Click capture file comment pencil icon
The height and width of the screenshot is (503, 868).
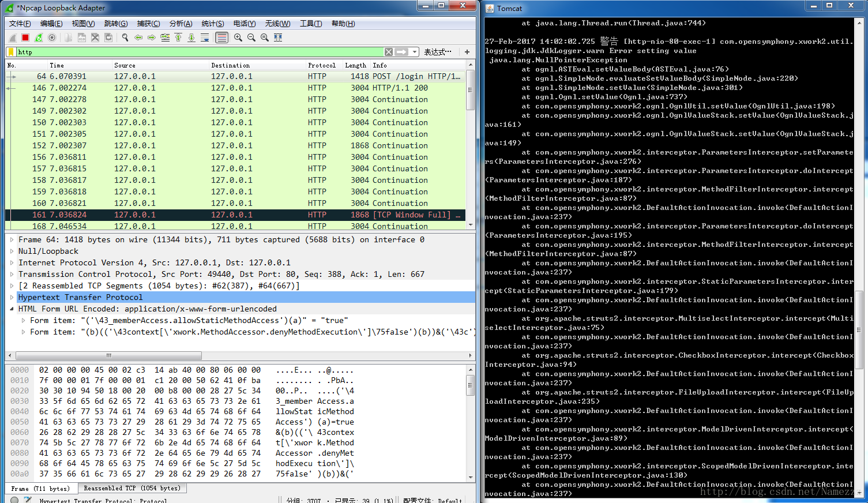(28, 500)
